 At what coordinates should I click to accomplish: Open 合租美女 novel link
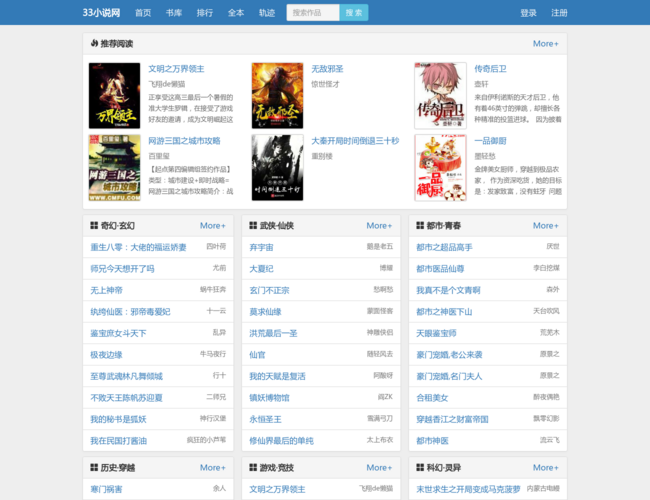coord(432,398)
